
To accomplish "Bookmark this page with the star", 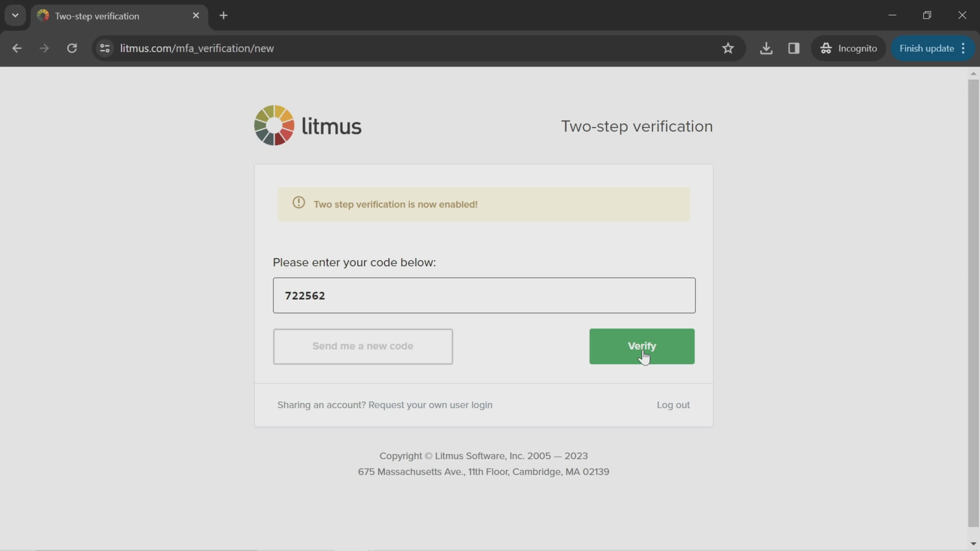I will 728,48.
